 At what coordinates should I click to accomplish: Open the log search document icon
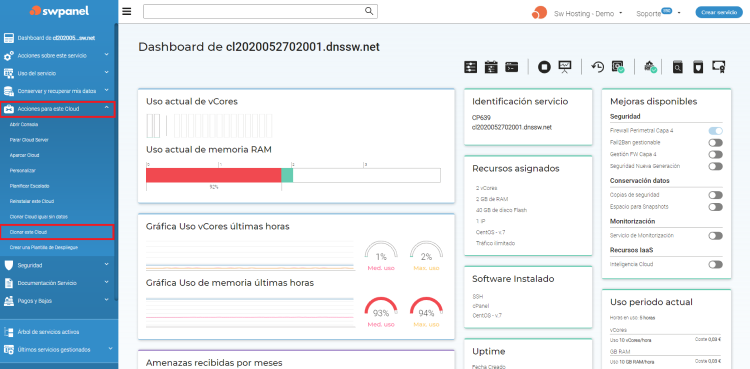point(677,67)
